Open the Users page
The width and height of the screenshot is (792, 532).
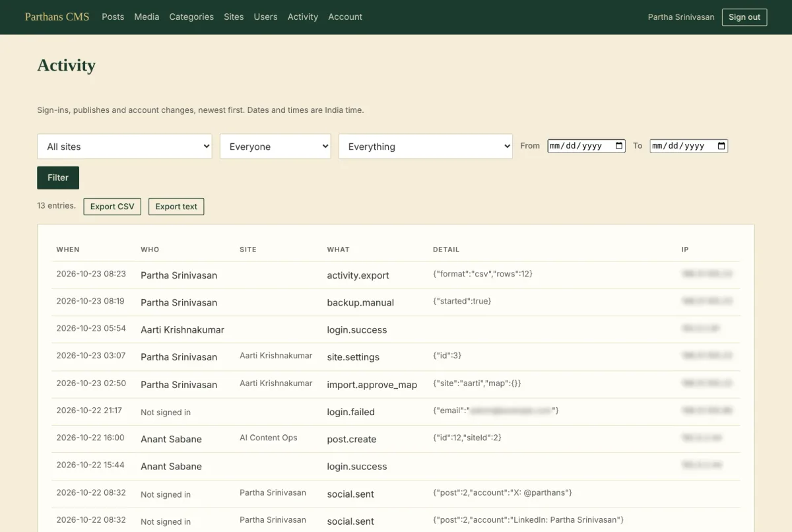(265, 17)
